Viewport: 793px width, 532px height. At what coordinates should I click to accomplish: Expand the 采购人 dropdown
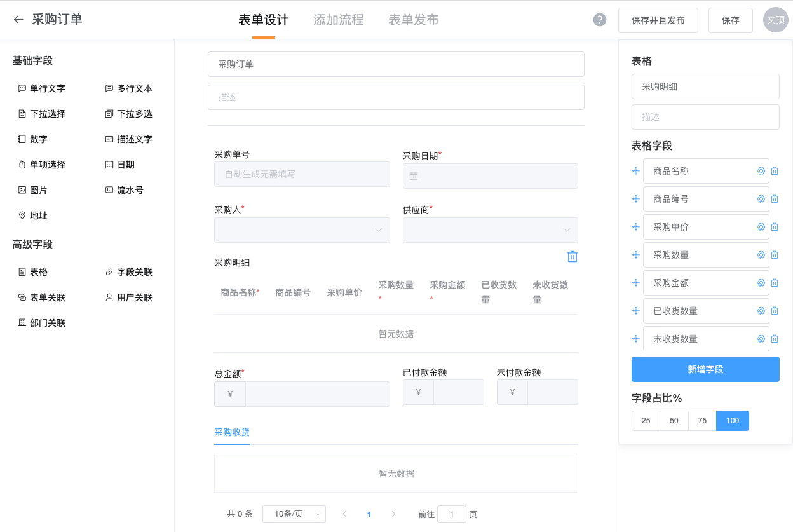302,230
